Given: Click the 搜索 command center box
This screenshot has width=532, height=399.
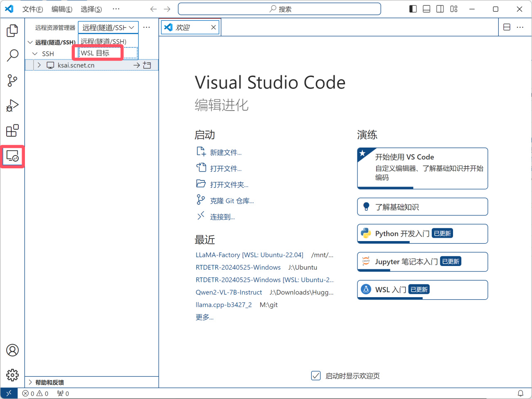Looking at the screenshot, I should 279,9.
